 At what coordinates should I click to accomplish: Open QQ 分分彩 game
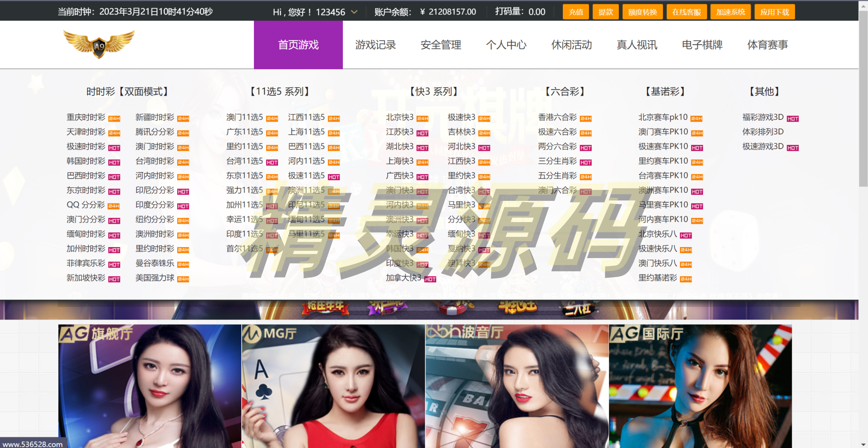click(x=86, y=205)
